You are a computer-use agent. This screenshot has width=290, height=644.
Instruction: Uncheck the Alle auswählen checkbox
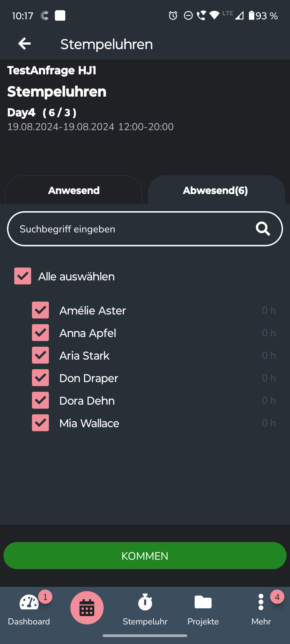[x=23, y=276]
